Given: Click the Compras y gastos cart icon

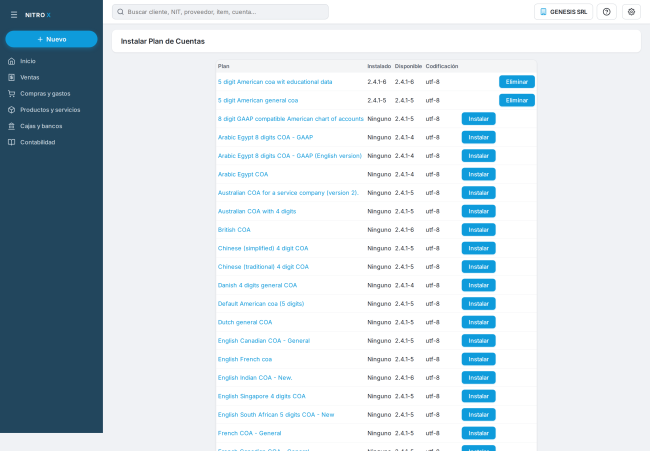Looking at the screenshot, I should 12,94.
